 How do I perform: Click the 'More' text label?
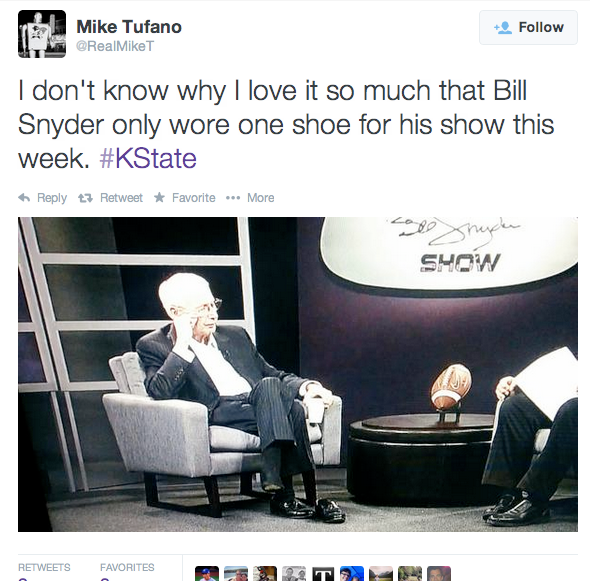pos(260,198)
